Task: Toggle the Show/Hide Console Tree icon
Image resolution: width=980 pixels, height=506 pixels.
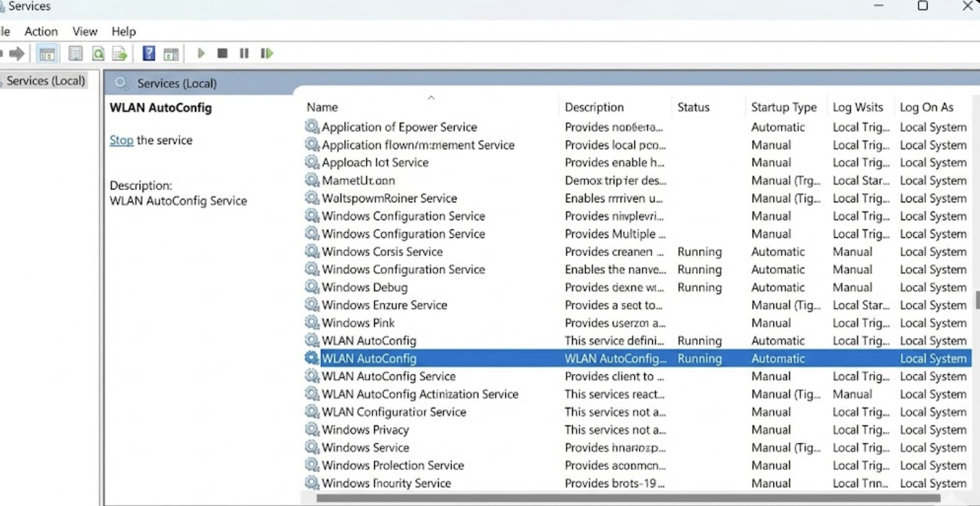Action: coord(47,54)
